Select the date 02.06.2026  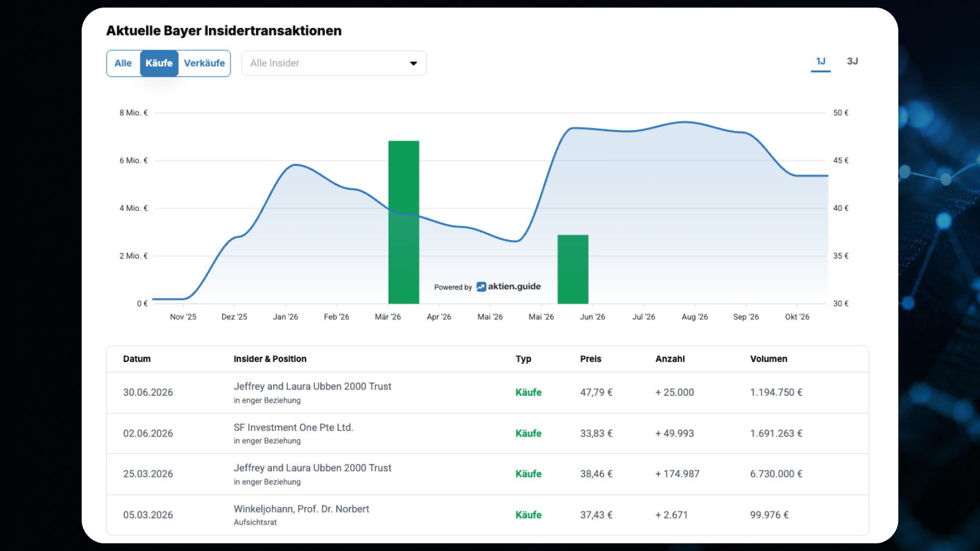(148, 433)
